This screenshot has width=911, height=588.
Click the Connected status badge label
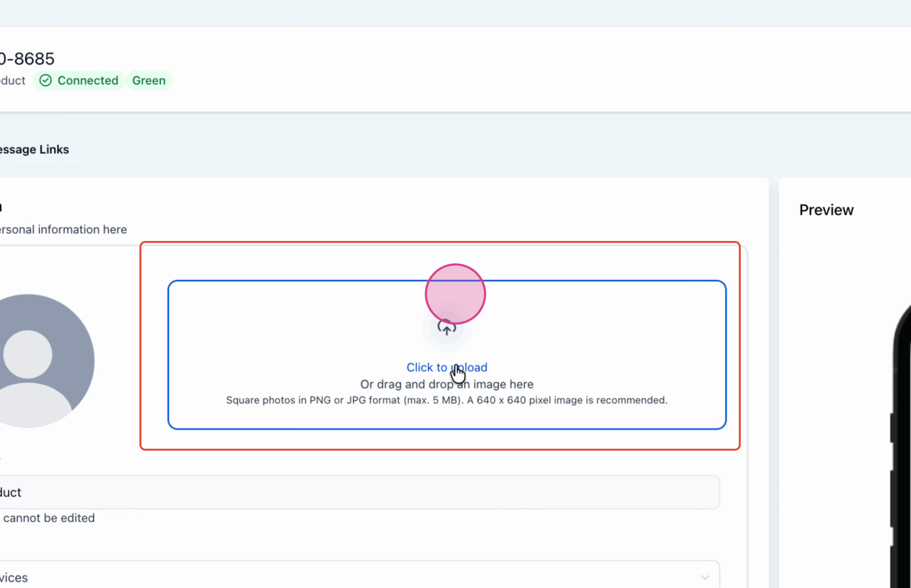(88, 80)
